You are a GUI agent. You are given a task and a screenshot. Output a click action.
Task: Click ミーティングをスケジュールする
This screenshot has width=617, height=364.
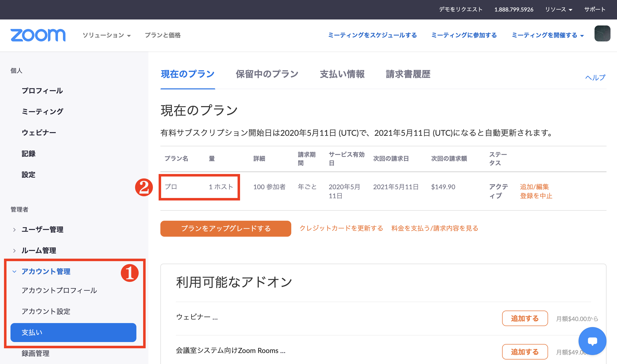tap(372, 35)
